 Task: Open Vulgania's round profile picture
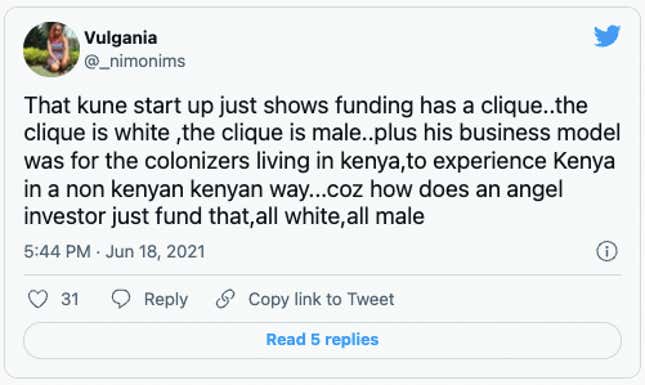(51, 49)
